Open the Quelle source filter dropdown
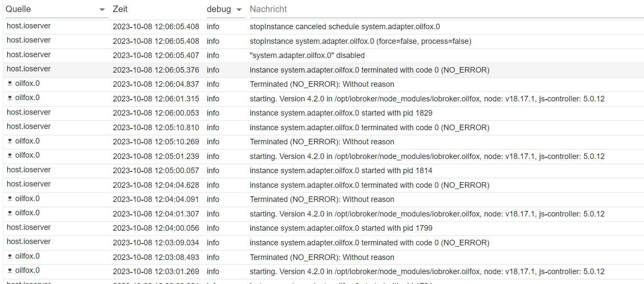644x284 pixels. coord(56,9)
